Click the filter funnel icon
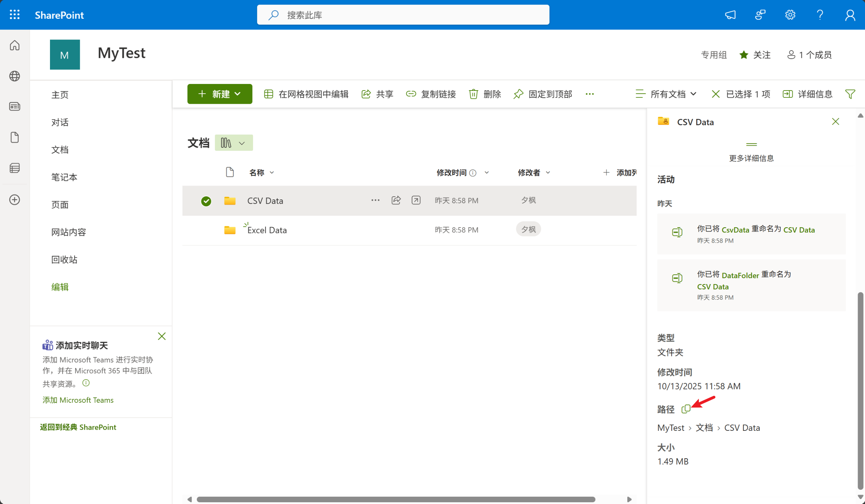 tap(850, 94)
